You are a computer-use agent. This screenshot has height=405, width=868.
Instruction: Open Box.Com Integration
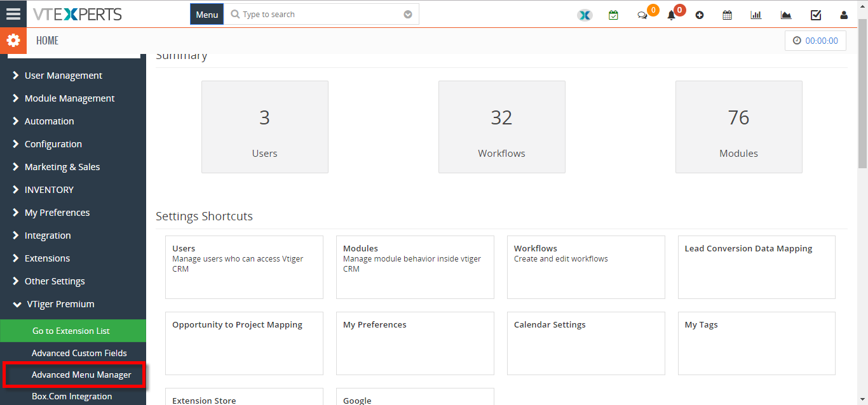pyautogui.click(x=73, y=396)
